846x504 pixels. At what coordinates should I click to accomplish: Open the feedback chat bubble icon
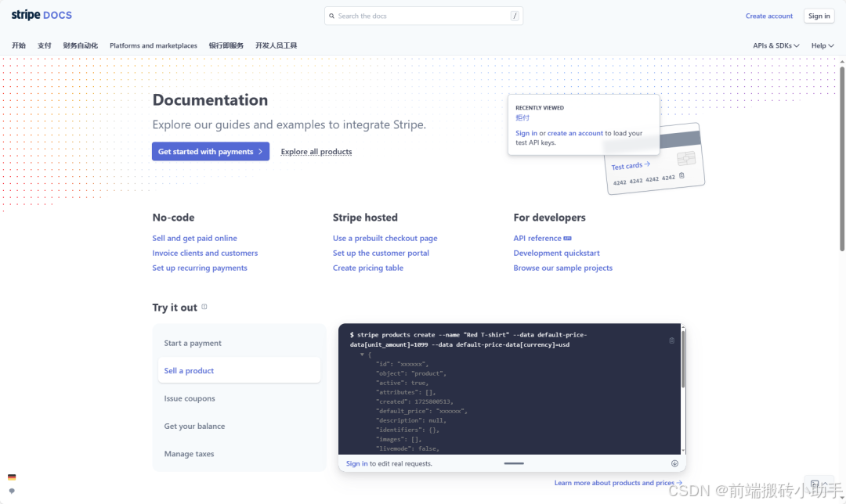click(x=12, y=491)
